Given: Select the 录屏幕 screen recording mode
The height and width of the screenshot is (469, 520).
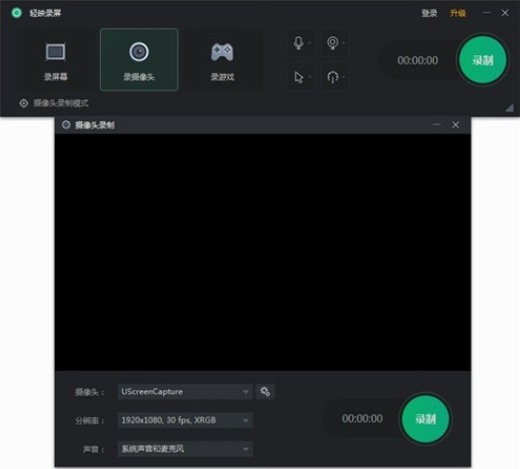Looking at the screenshot, I should click(x=56, y=60).
